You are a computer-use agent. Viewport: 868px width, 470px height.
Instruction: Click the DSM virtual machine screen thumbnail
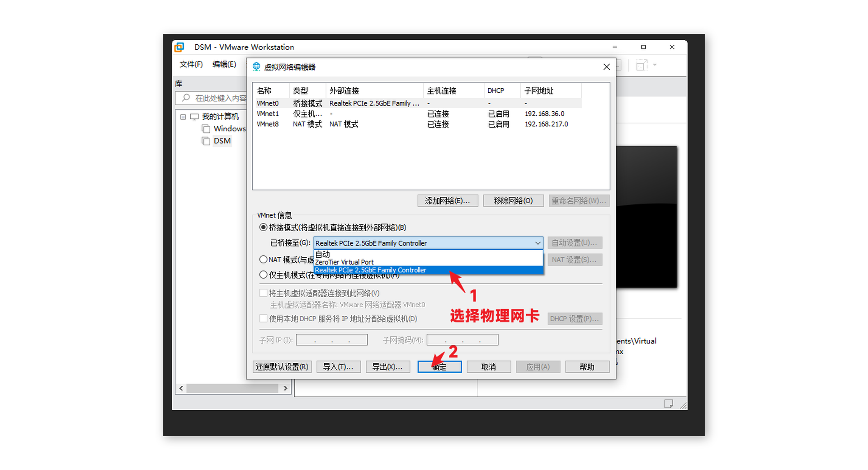646,217
